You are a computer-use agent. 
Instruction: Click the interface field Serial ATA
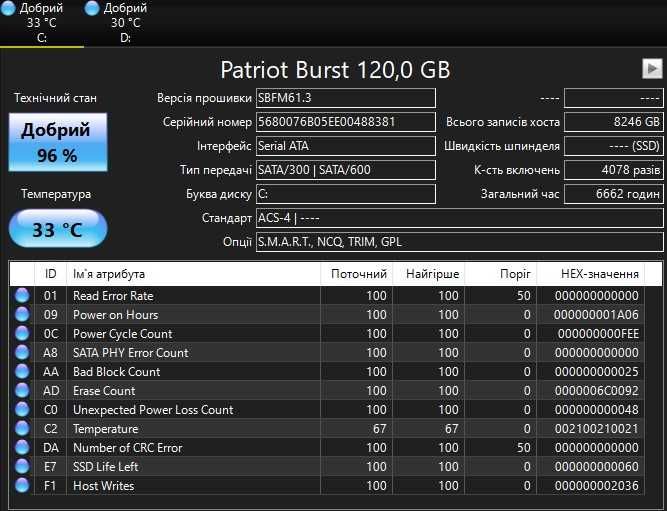(346, 146)
